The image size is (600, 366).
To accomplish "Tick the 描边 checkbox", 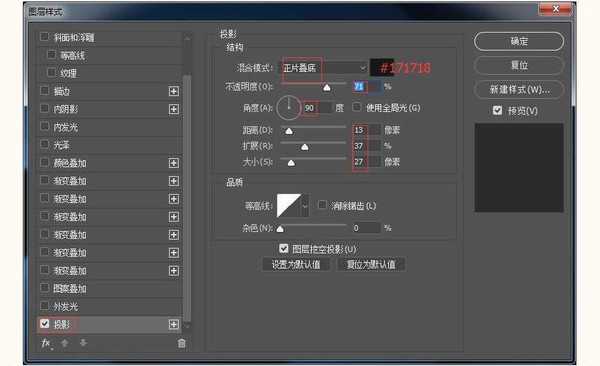I will pyautogui.click(x=44, y=91).
